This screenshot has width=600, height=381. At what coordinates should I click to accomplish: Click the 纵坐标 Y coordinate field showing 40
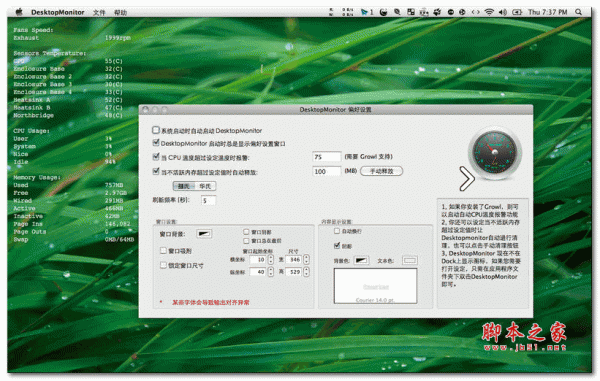pos(258,272)
